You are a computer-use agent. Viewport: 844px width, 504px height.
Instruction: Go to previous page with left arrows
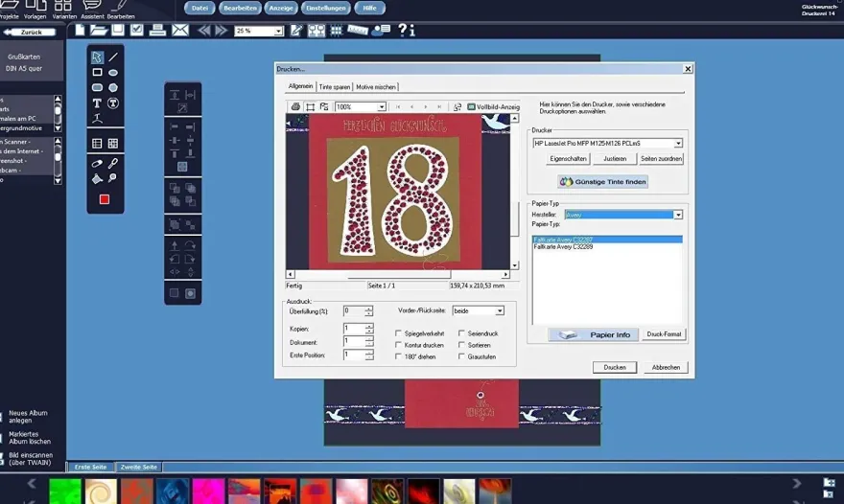[204, 30]
